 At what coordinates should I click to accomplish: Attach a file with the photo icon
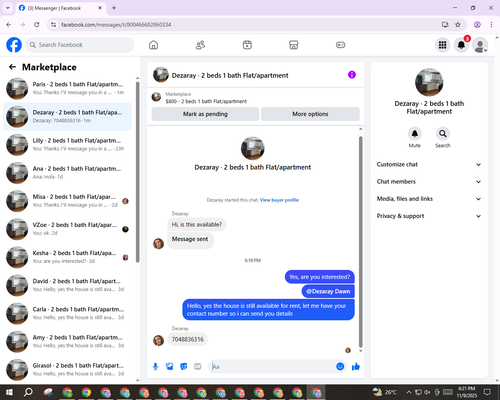170,367
